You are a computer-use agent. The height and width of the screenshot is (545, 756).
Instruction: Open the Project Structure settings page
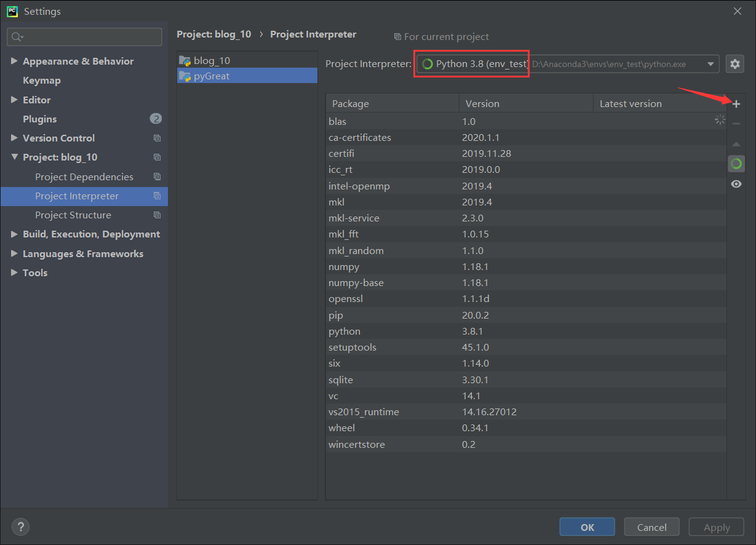pyautogui.click(x=73, y=215)
